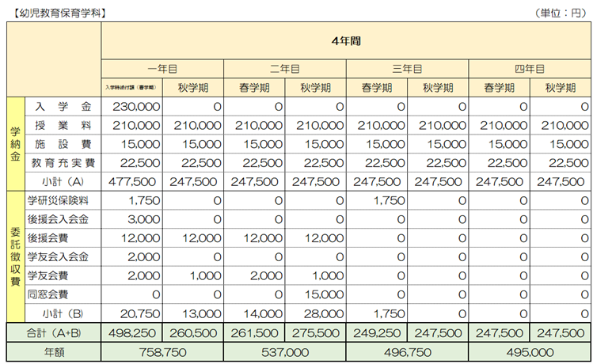Click the 後援会費 row label

48,238
